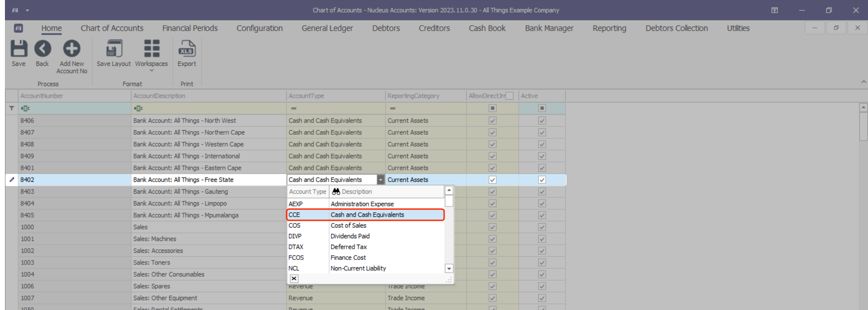Open the Utilities tab
868x310 pixels.
pyautogui.click(x=738, y=28)
